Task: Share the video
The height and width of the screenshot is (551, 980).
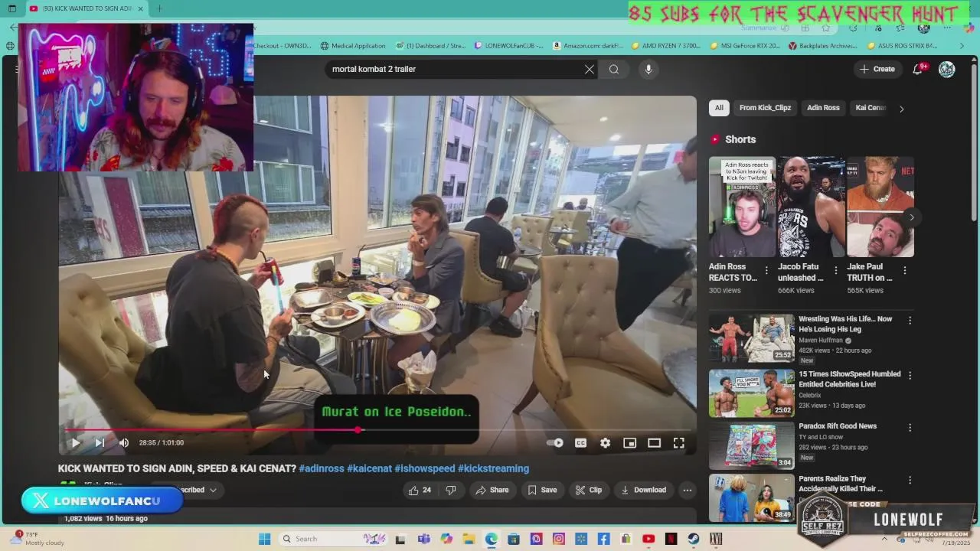Action: (492, 490)
